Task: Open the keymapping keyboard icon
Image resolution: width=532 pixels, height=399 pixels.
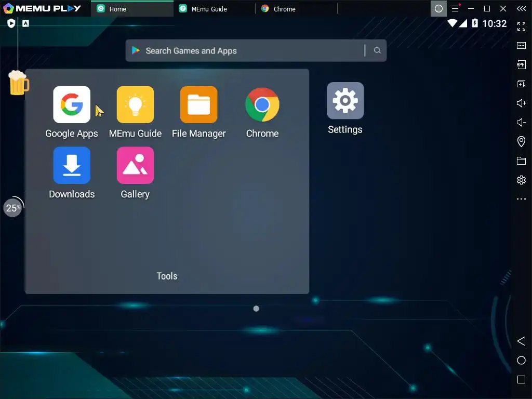Action: [521, 46]
